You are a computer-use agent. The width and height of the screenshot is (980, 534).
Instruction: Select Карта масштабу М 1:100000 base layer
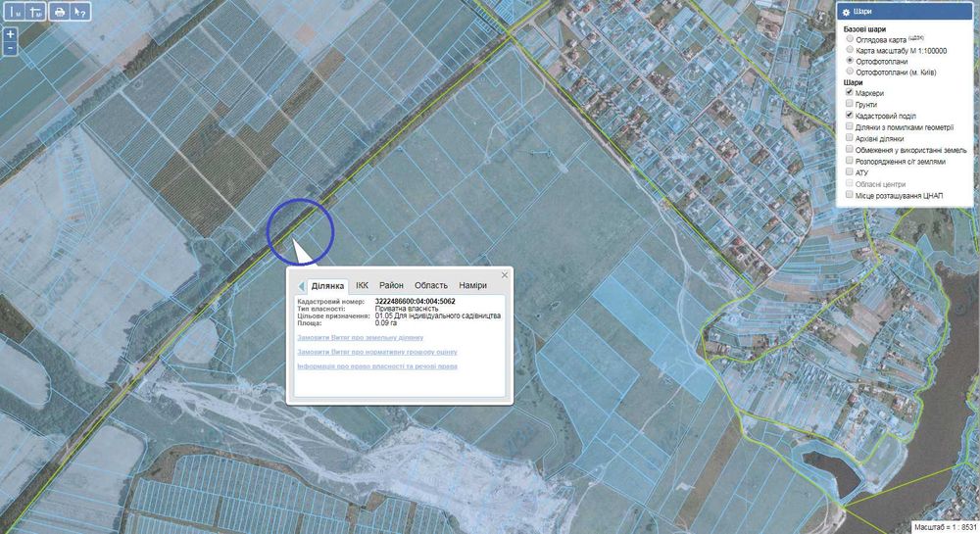pyautogui.click(x=850, y=50)
